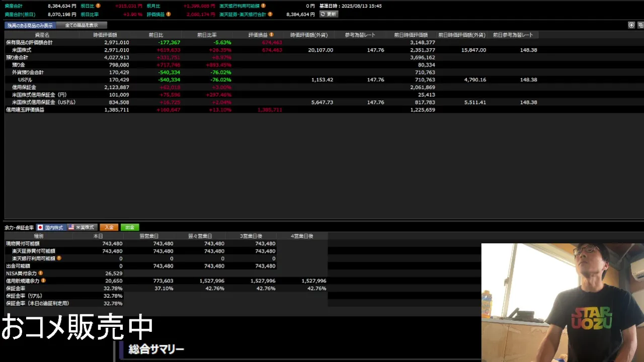This screenshot has height=362, width=644.
Task: Switch to 国内株式 tab with Japan flag
Action: coord(50,227)
